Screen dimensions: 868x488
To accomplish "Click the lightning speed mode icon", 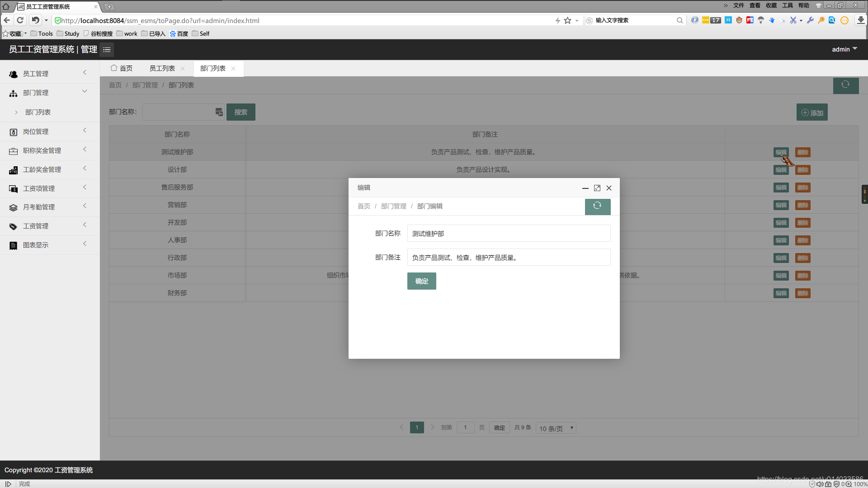I will click(557, 20).
